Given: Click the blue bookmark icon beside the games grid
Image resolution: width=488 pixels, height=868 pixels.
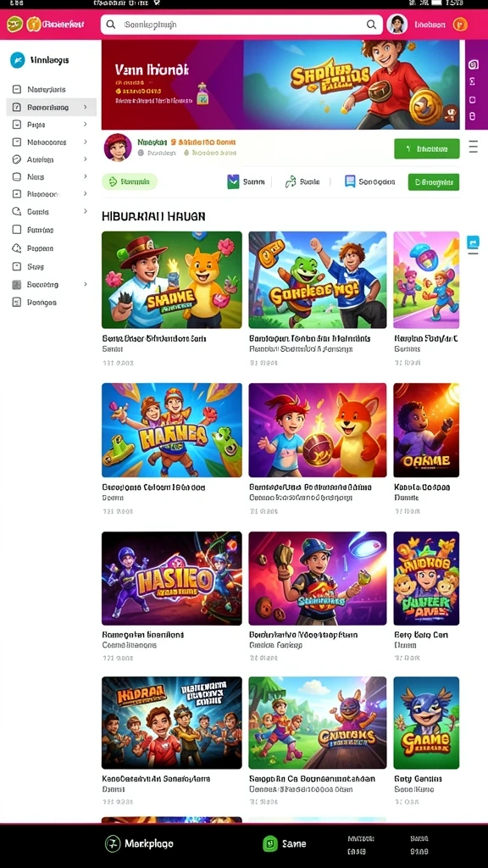Looking at the screenshot, I should click(x=473, y=242).
